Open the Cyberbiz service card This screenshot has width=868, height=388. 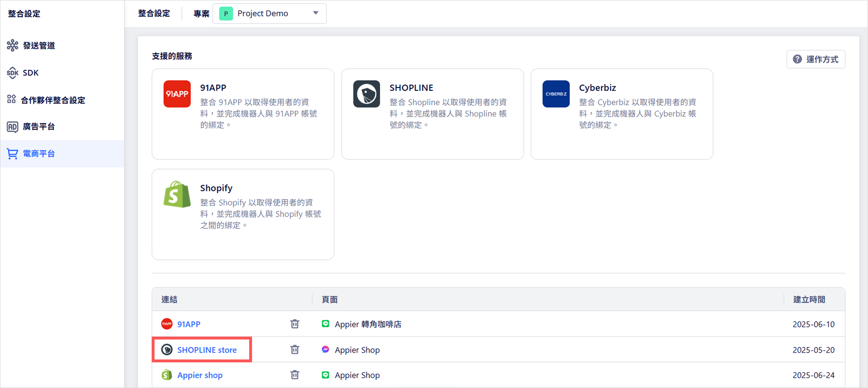click(x=622, y=114)
